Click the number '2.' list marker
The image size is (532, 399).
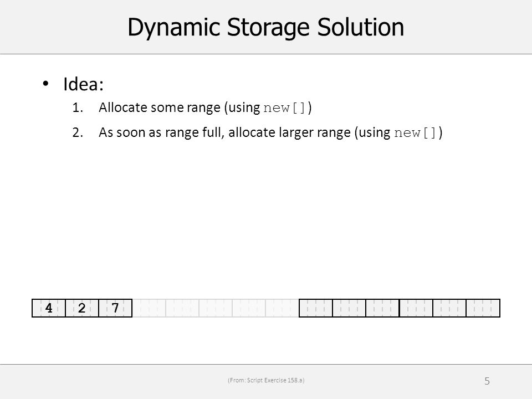78,132
